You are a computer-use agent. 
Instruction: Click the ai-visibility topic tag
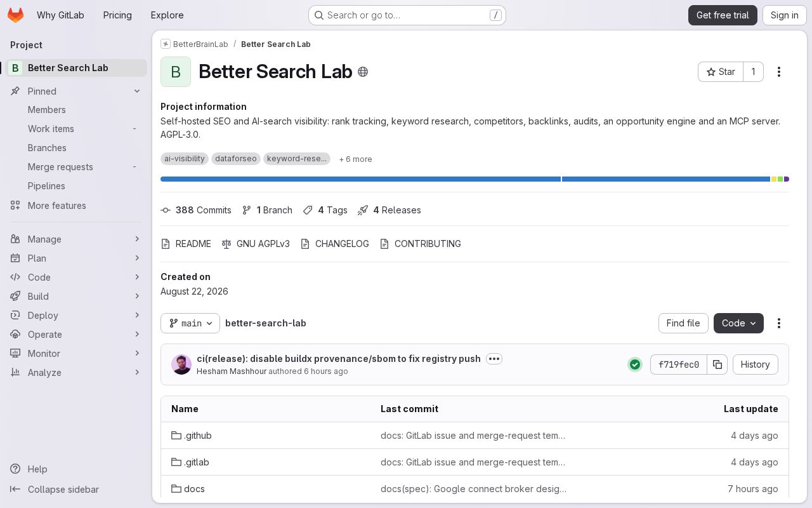pos(185,159)
